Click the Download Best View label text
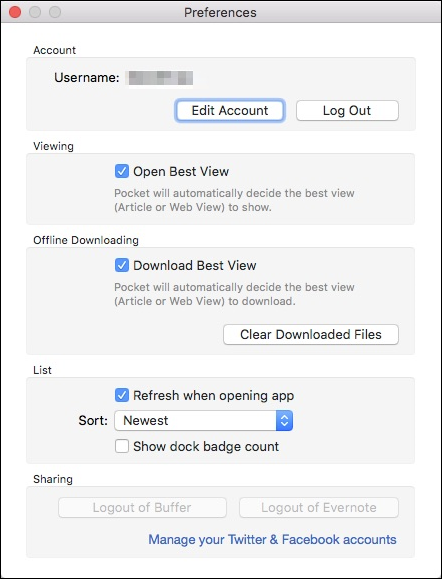Screen dimensions: 442x579 coord(195,265)
